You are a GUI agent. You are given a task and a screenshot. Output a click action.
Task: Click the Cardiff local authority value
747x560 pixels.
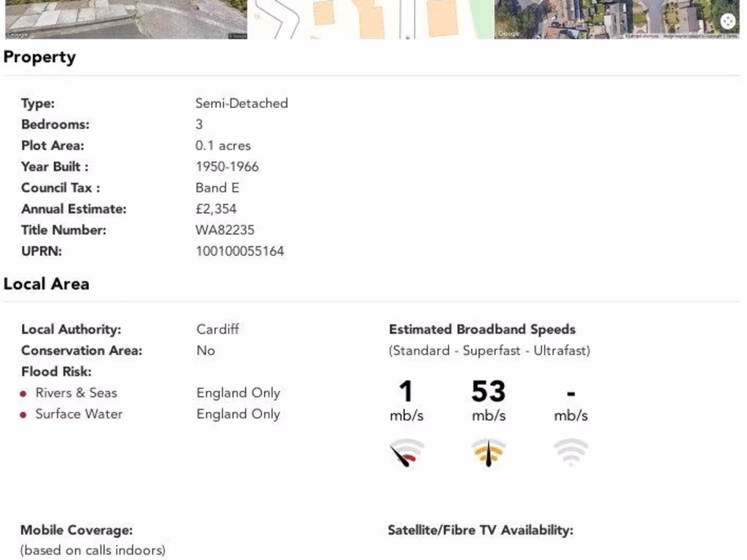pyautogui.click(x=217, y=330)
